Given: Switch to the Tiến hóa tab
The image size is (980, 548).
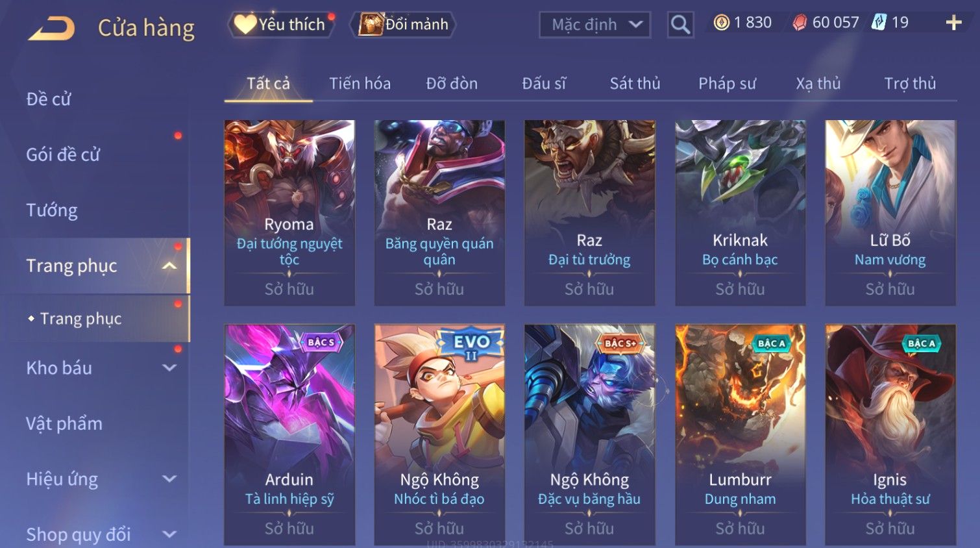Looking at the screenshot, I should coord(360,83).
